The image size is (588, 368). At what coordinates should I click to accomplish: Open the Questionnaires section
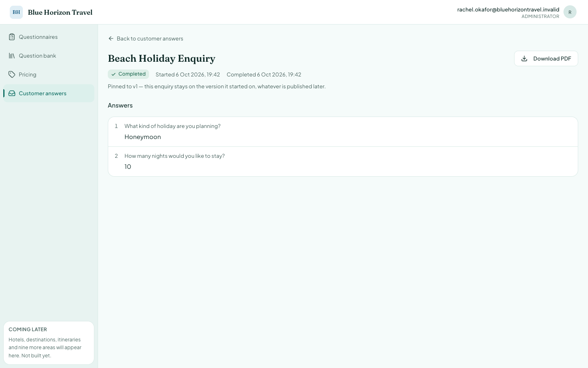tap(49, 37)
